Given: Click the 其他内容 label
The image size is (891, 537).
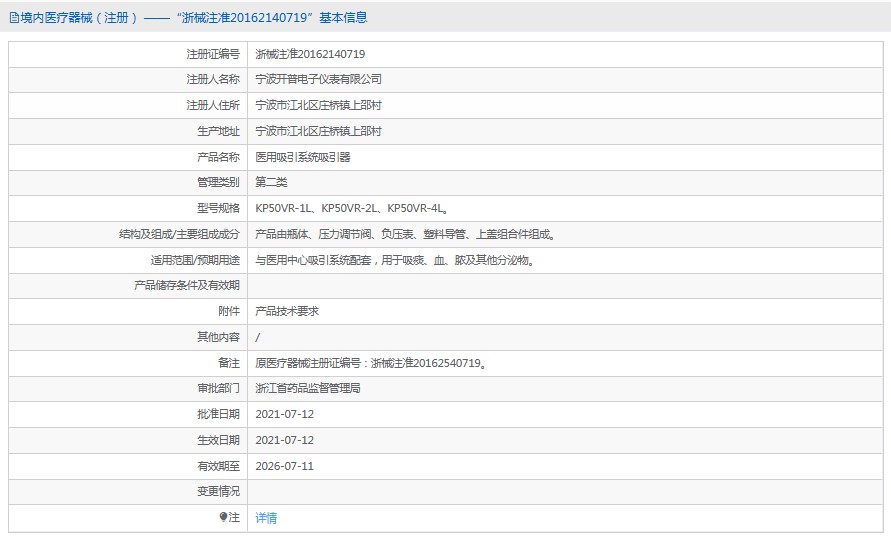Looking at the screenshot, I should point(218,337).
